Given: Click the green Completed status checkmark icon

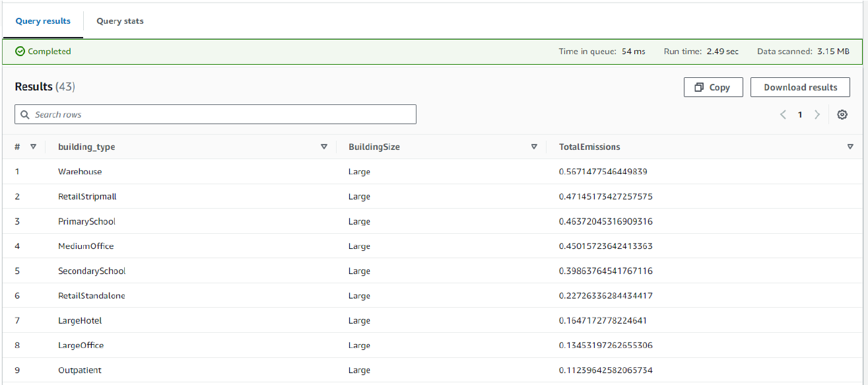Looking at the screenshot, I should [x=20, y=52].
